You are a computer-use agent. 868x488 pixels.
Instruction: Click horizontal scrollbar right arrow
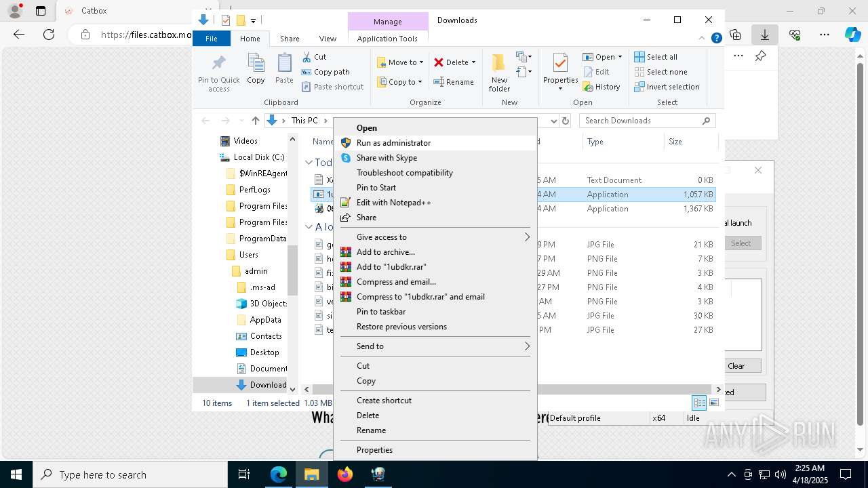coord(718,389)
